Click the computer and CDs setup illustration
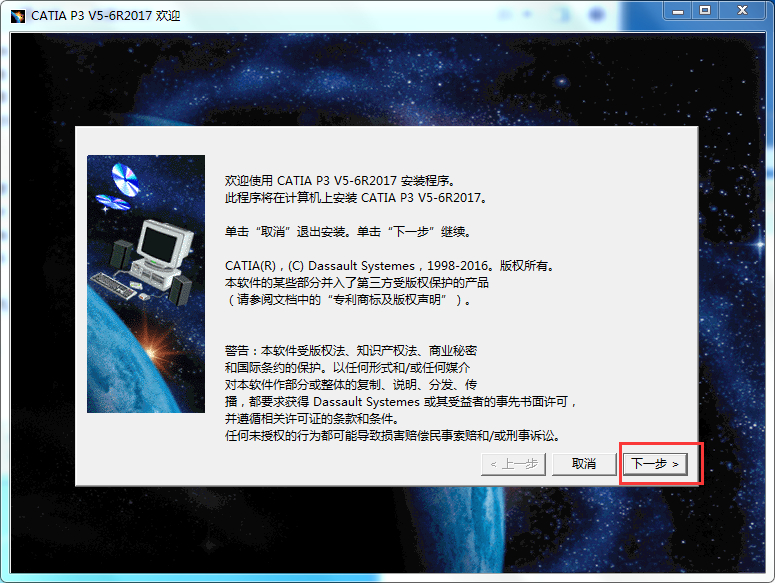This screenshot has width=775, height=583. (146, 284)
